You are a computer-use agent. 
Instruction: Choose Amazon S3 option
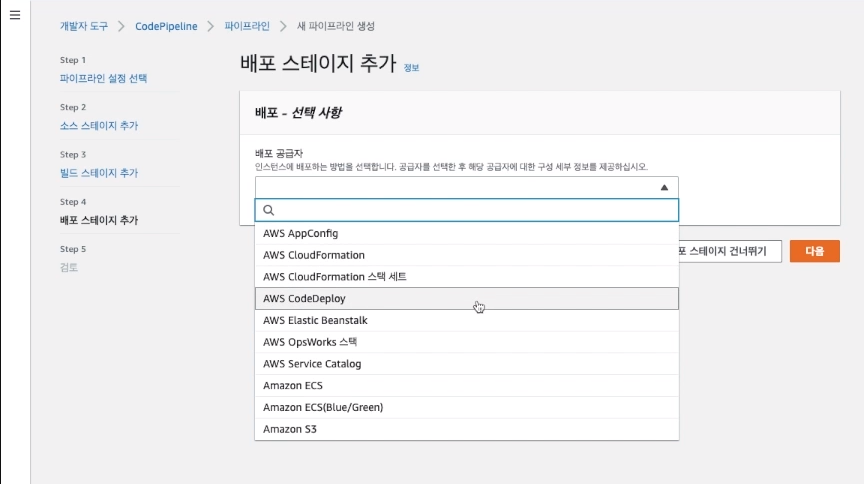tap(467, 429)
